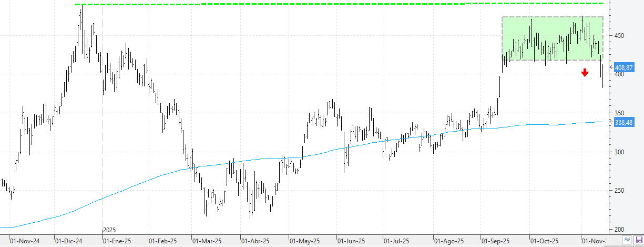Click the 01-Mar-25 date label
This screenshot has height=247, width=644.
(206, 241)
